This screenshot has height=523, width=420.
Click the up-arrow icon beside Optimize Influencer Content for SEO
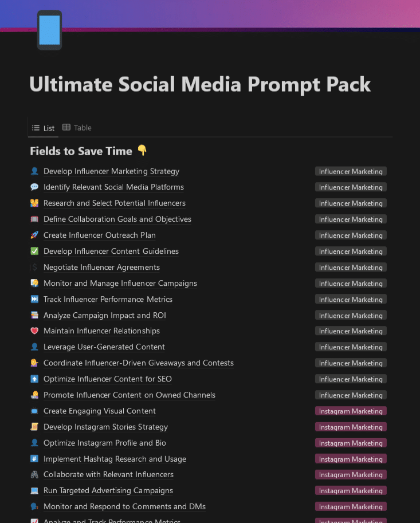34,379
